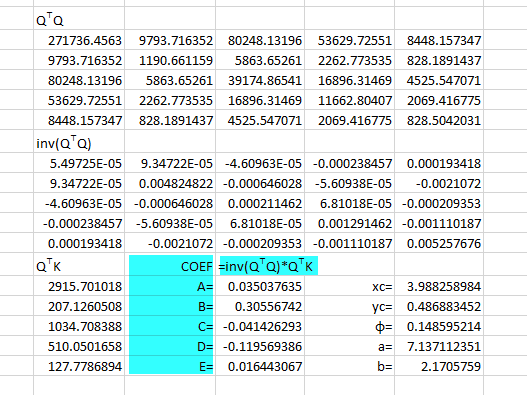Select the highlighted A= label cell
This screenshot has height=395, width=527.
[171, 286]
